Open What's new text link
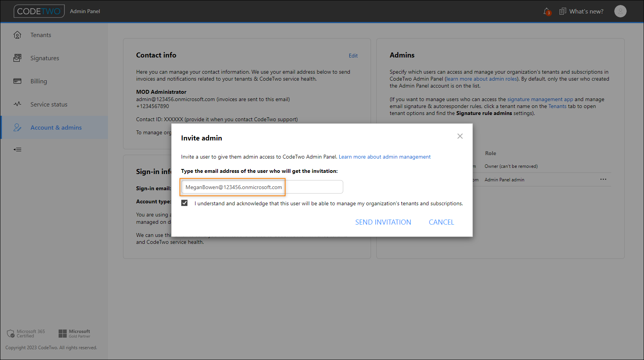The image size is (644, 360). click(x=586, y=12)
